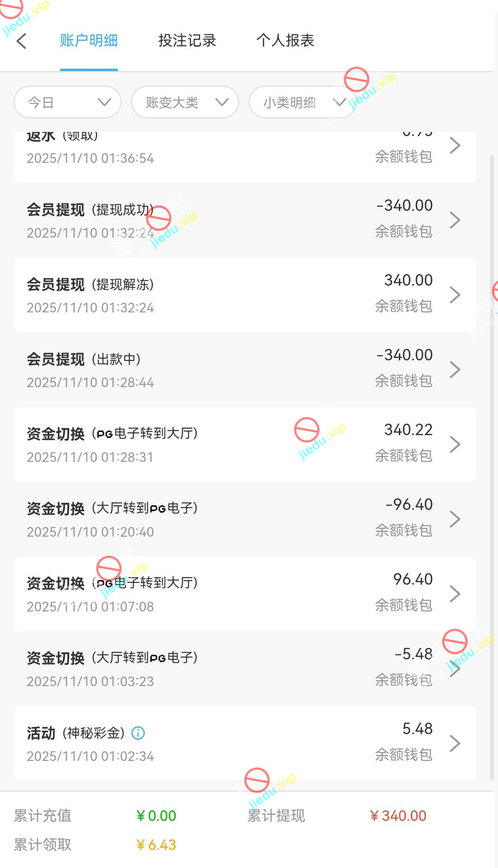Select the 账户明细 tab
The height and width of the screenshot is (868, 498).
89,41
